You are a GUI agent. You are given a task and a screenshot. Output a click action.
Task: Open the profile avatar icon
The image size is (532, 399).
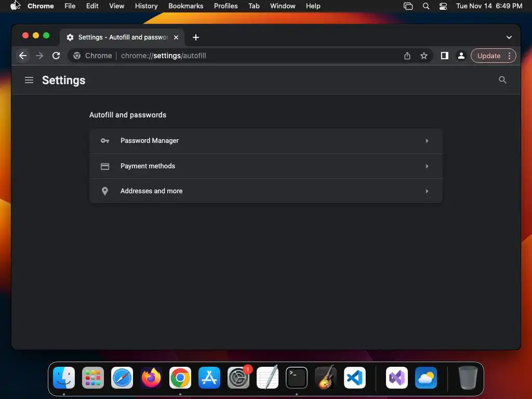461,56
